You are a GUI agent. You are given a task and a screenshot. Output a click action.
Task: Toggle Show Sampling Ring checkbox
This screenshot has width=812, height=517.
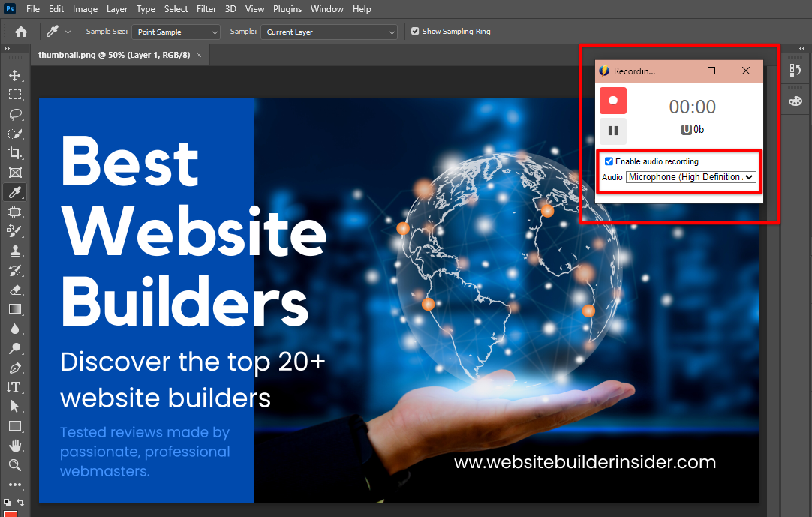click(x=415, y=31)
